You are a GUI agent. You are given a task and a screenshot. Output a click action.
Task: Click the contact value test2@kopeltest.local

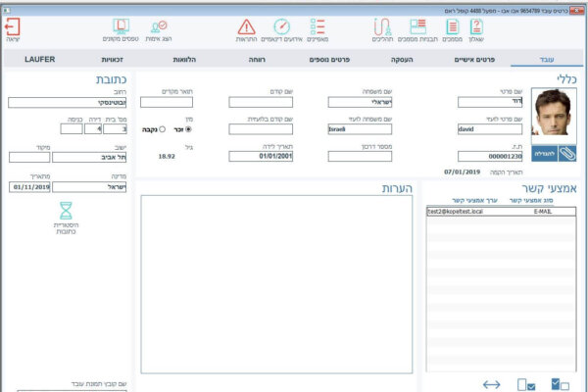coord(456,212)
